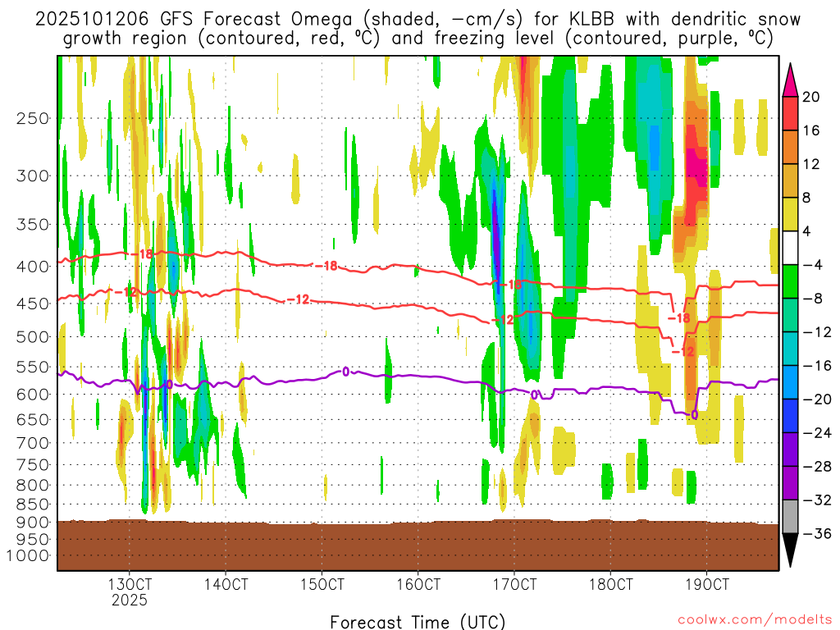Click the 14OCT time axis label
Image resolution: width=840 pixels, height=630 pixels.
click(x=226, y=584)
